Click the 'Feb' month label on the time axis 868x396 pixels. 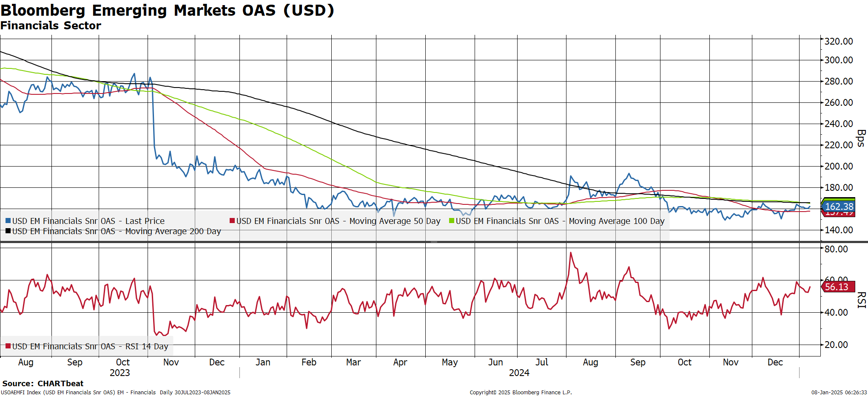[309, 362]
